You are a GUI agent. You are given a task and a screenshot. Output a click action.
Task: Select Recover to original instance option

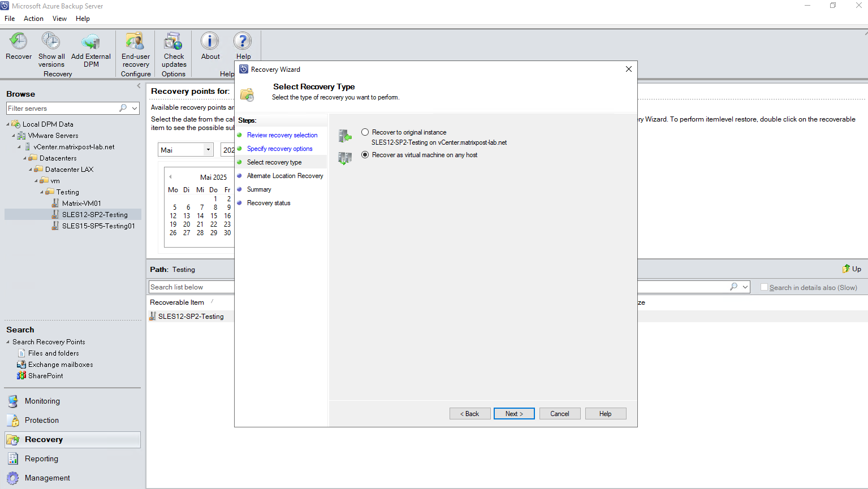click(x=365, y=132)
